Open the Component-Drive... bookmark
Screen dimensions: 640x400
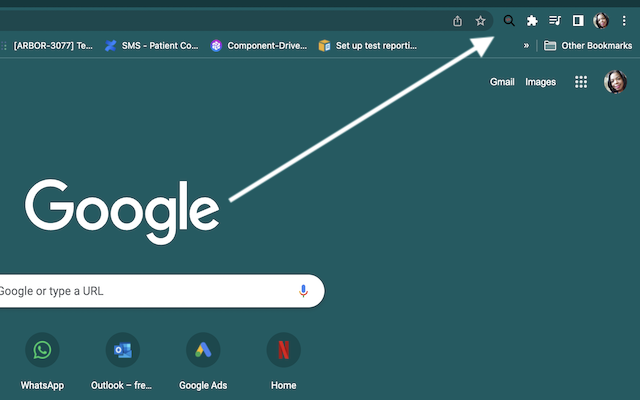tap(258, 46)
